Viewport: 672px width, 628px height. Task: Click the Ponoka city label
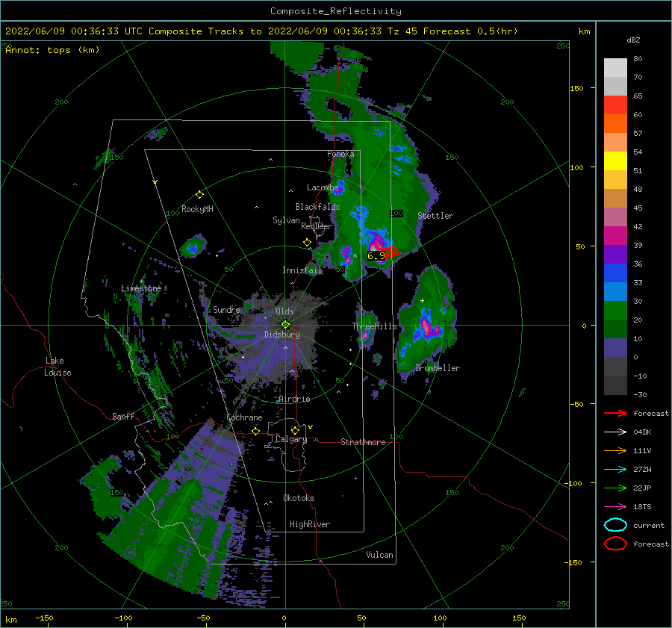(x=340, y=154)
